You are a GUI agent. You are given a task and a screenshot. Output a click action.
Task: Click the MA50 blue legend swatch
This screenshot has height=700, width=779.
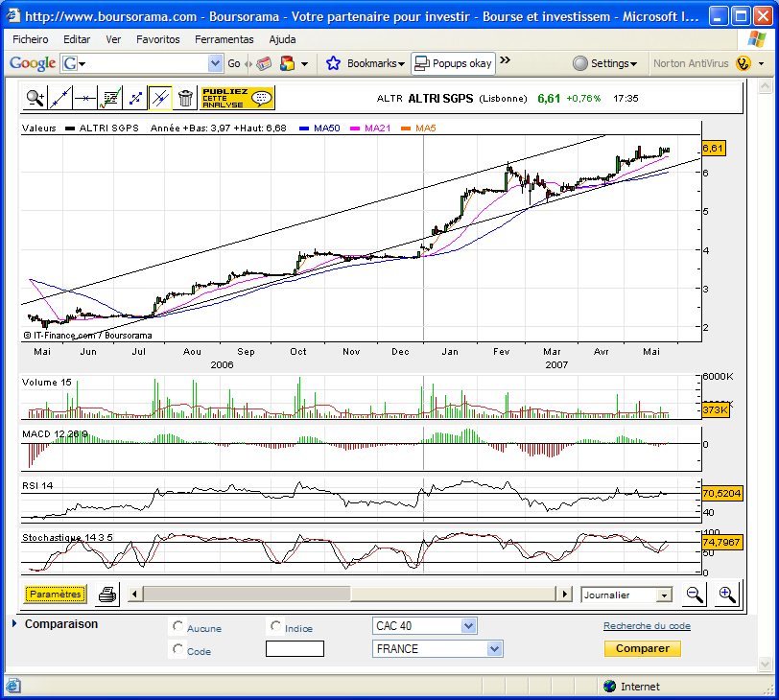(304, 128)
